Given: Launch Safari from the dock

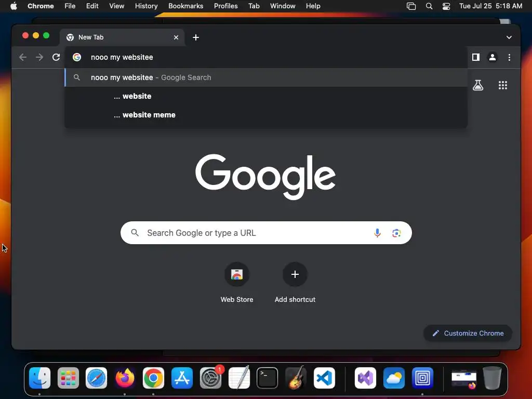Looking at the screenshot, I should pos(96,378).
